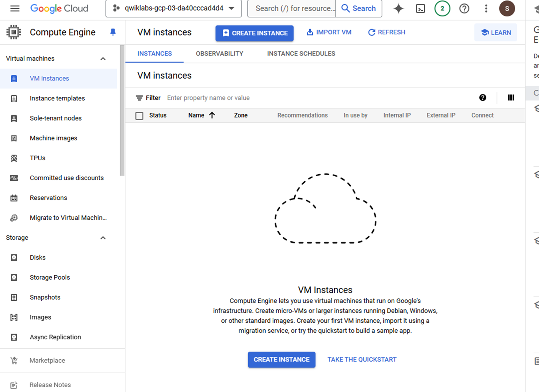The width and height of the screenshot is (539, 392).
Task: Click the In use by column header
Action: 356,115
